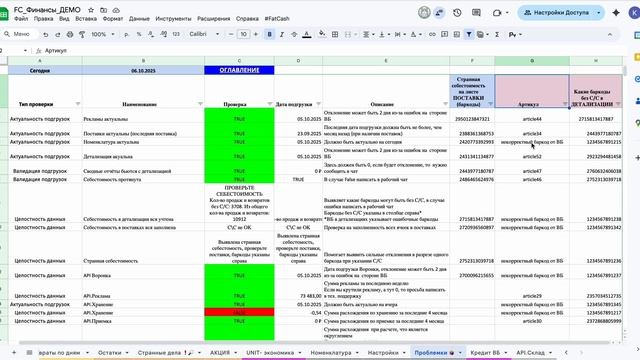The image size is (640, 360).
Task: Collapse the toolbar chevron
Action: (610, 35)
